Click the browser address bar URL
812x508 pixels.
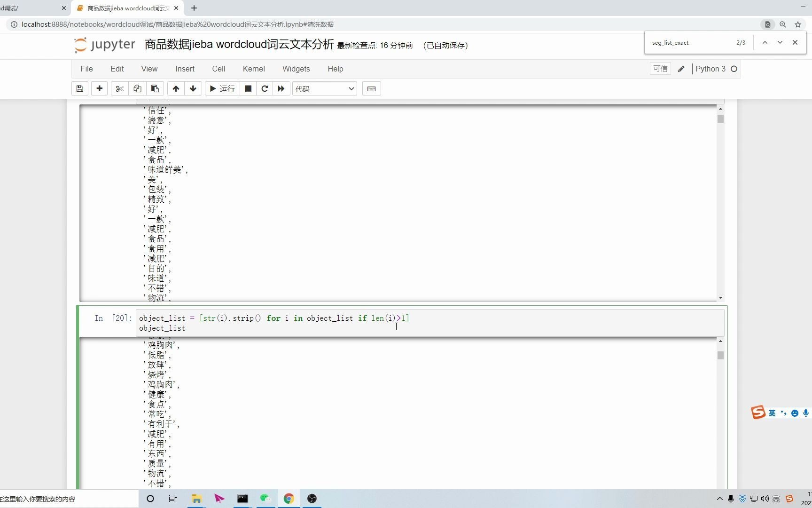(x=178, y=24)
